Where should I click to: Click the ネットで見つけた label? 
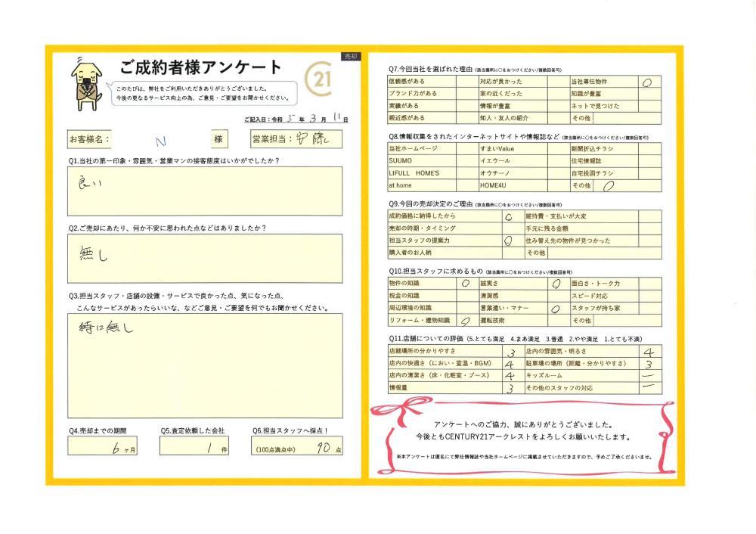596,106
